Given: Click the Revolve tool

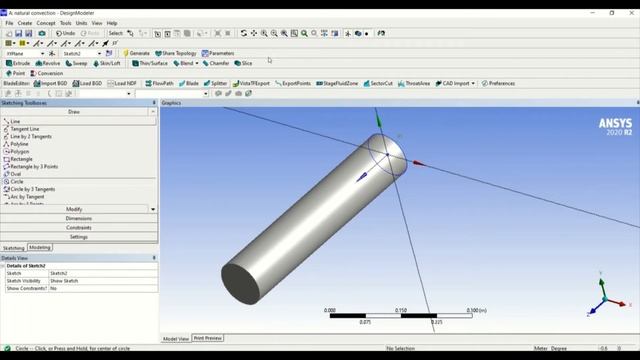Looking at the screenshot, I should (48, 63).
